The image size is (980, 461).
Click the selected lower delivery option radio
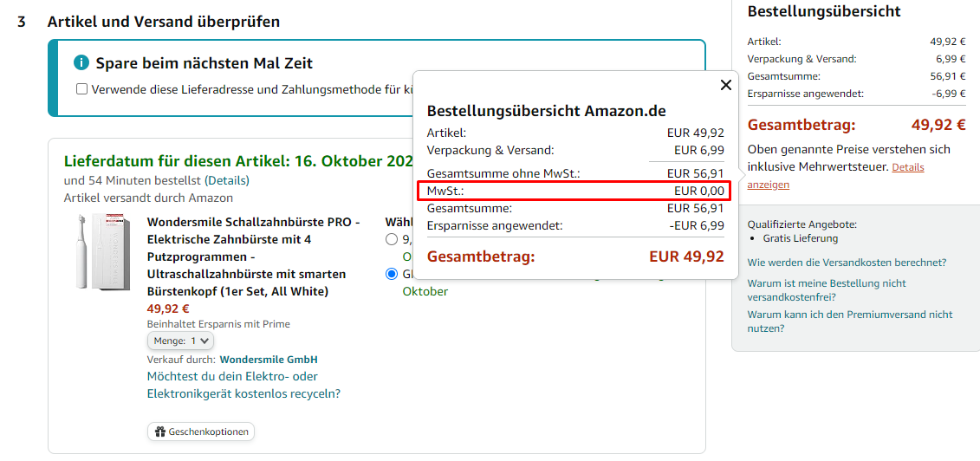[393, 274]
